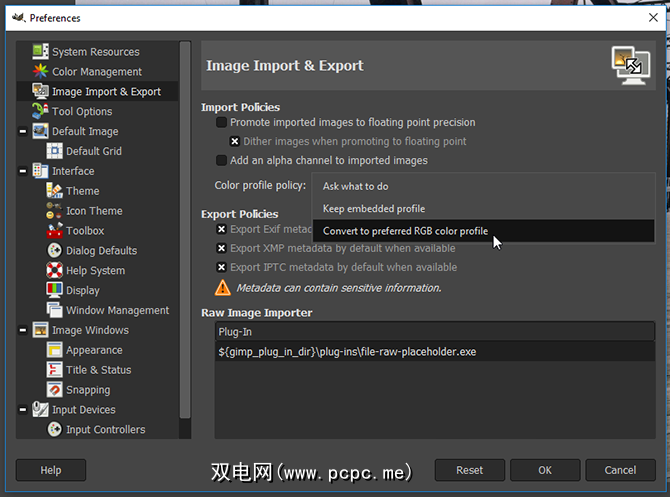
Task: Click the Appearance icon
Action: pos(54,350)
